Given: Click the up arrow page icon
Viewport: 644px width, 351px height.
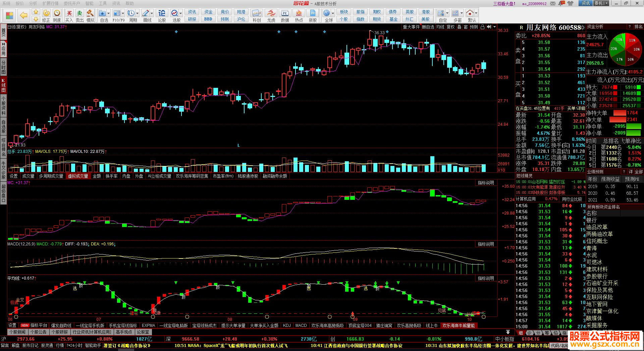Looking at the screenshot, I should point(36,12).
